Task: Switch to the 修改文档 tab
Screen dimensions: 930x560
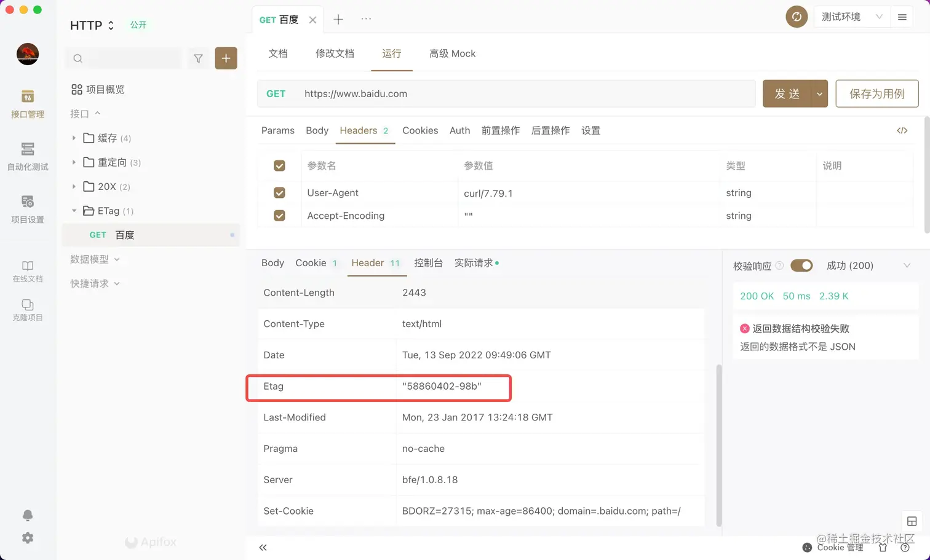Action: (x=335, y=53)
